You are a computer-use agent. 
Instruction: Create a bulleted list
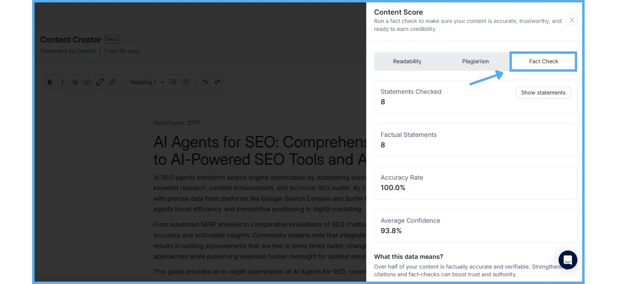click(x=173, y=82)
